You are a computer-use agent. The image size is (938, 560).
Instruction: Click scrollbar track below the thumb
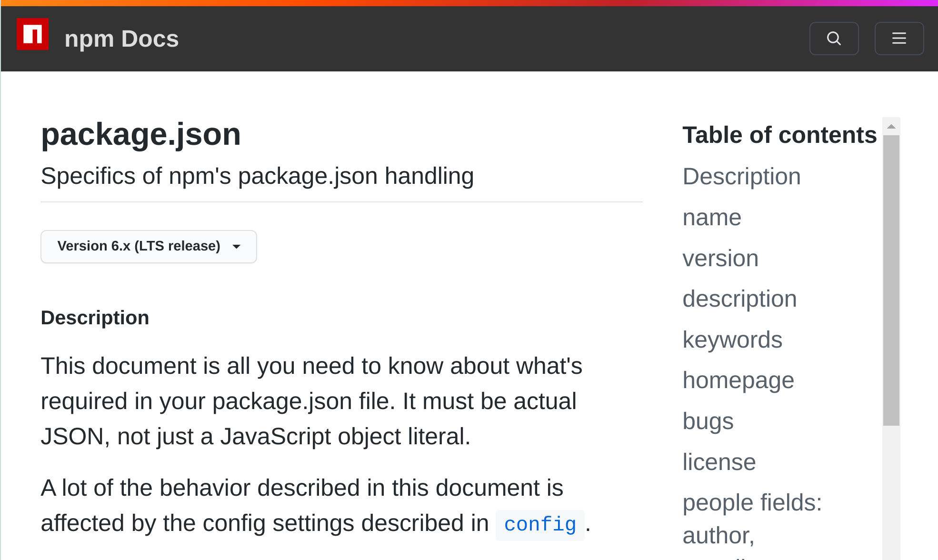click(891, 490)
